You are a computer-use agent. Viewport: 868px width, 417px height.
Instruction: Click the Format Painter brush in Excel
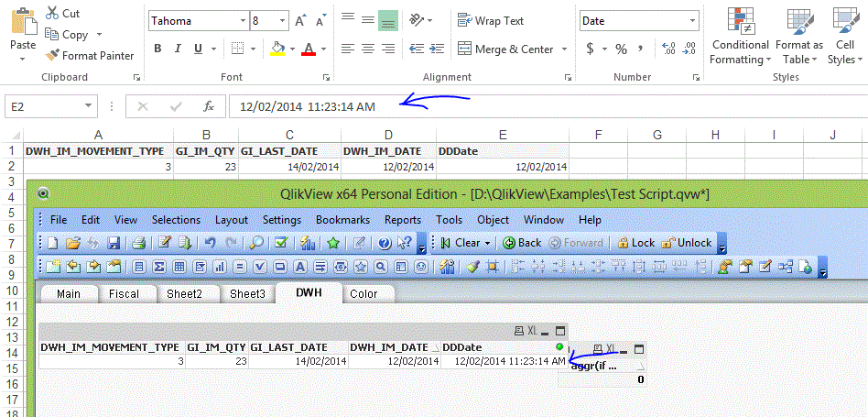coord(52,55)
